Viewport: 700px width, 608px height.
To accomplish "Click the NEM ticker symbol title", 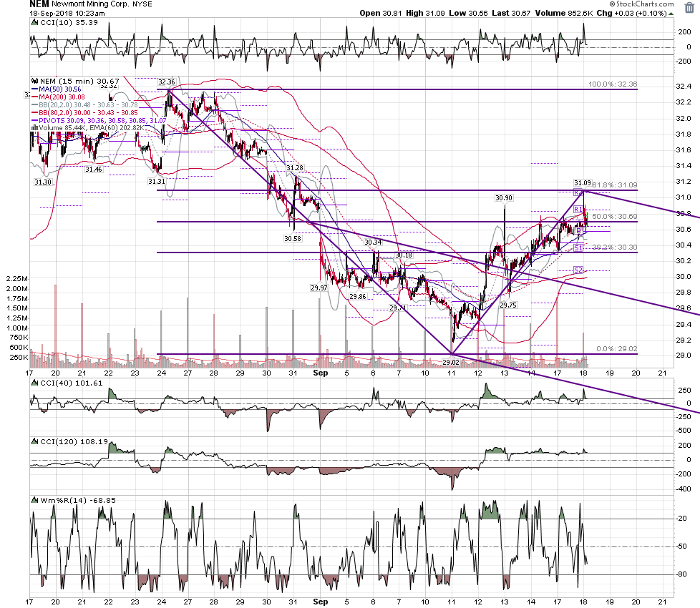I will tap(39, 4).
